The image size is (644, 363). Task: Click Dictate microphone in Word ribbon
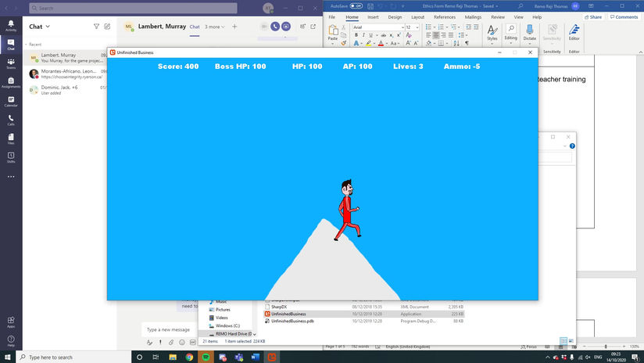[529, 30]
